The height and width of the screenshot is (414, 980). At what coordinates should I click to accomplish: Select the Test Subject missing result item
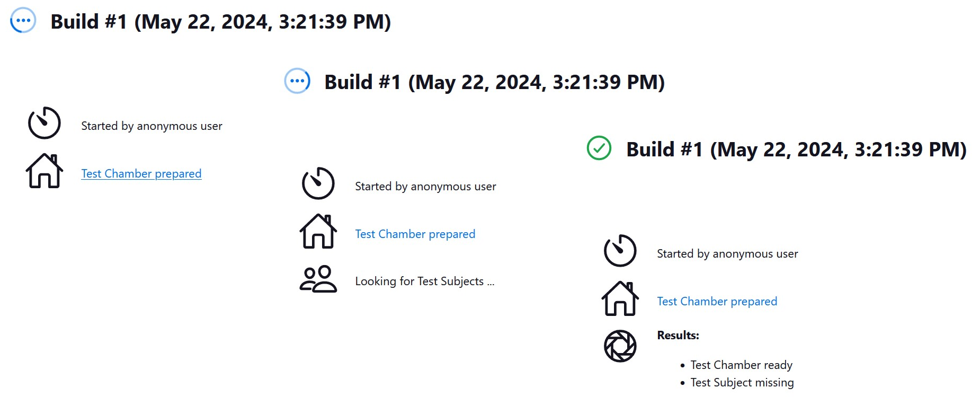(x=742, y=383)
